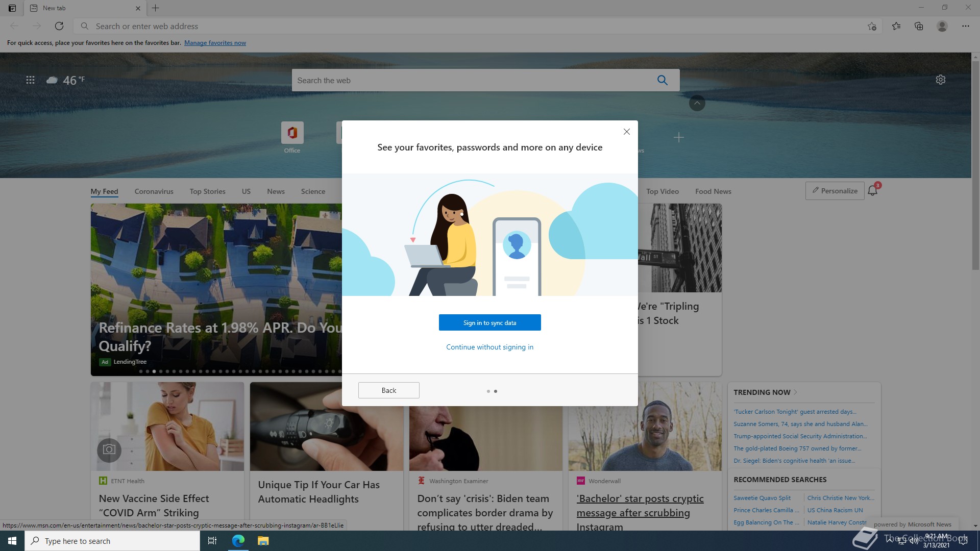Image resolution: width=980 pixels, height=551 pixels.
Task: Click the browser refresh icon
Action: pos(59,26)
